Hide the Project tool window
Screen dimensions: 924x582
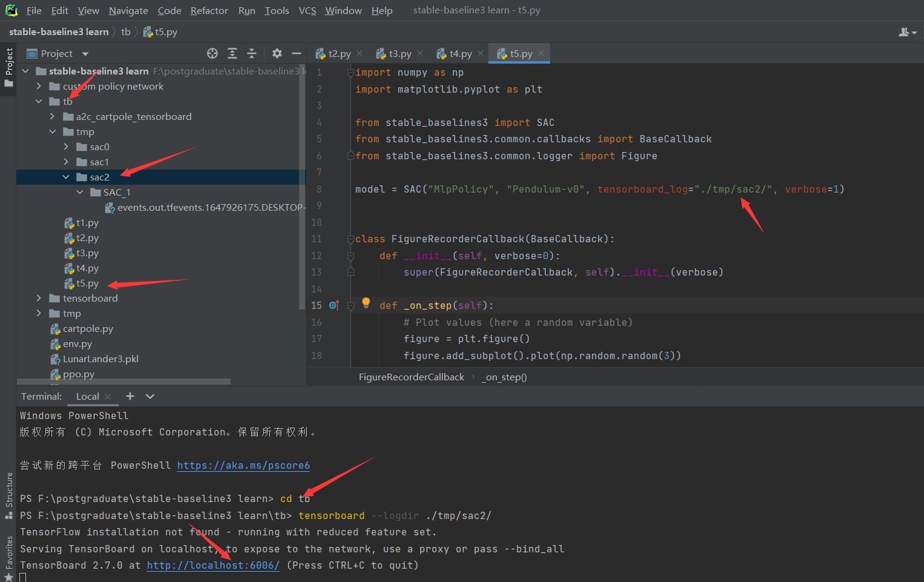[297, 53]
